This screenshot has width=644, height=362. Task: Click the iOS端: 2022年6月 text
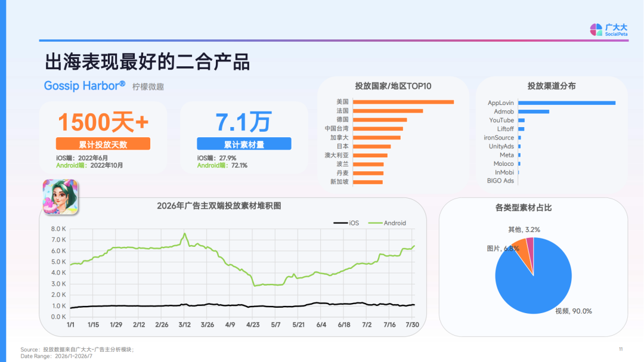[82, 158]
